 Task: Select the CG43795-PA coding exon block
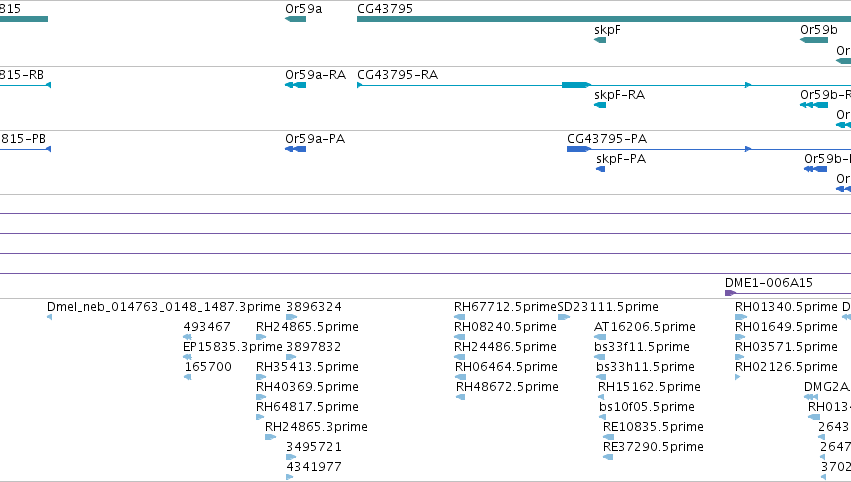[x=579, y=149]
